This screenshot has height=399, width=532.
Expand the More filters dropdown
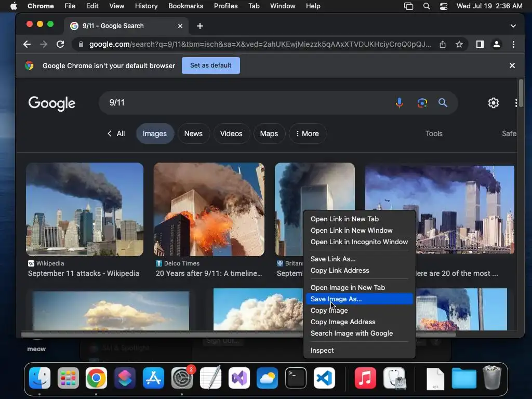tap(308, 134)
